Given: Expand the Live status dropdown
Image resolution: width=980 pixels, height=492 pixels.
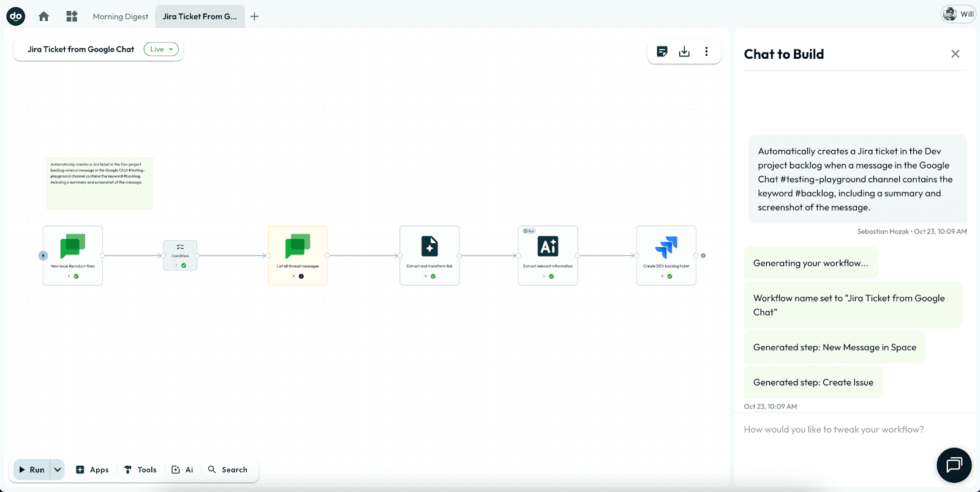Looking at the screenshot, I should coord(161,49).
